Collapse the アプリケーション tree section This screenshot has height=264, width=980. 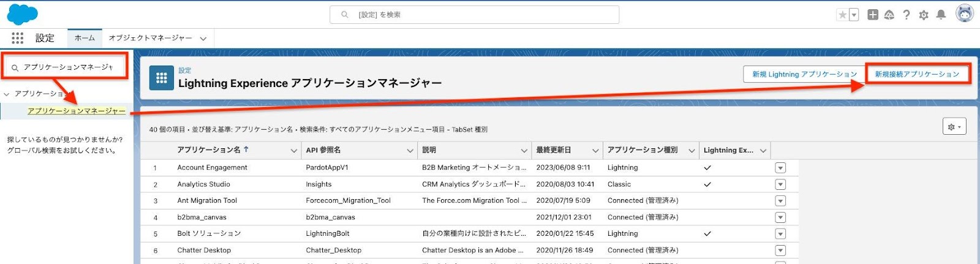click(x=7, y=94)
